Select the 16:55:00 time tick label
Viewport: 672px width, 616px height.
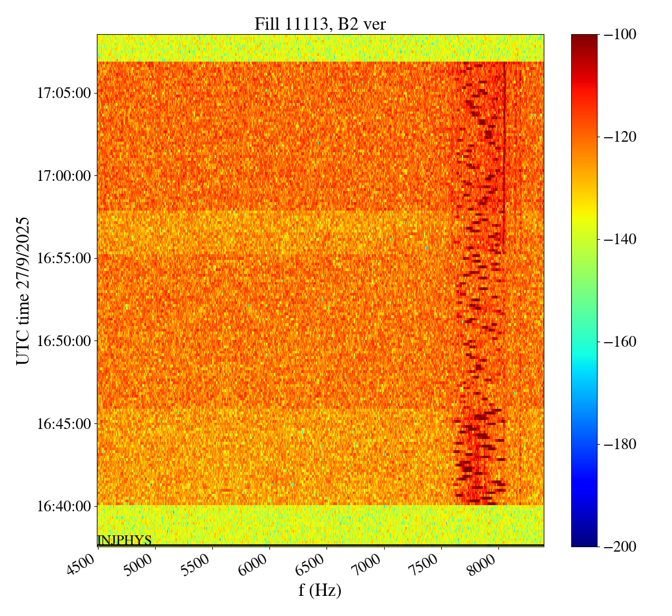[64, 259]
